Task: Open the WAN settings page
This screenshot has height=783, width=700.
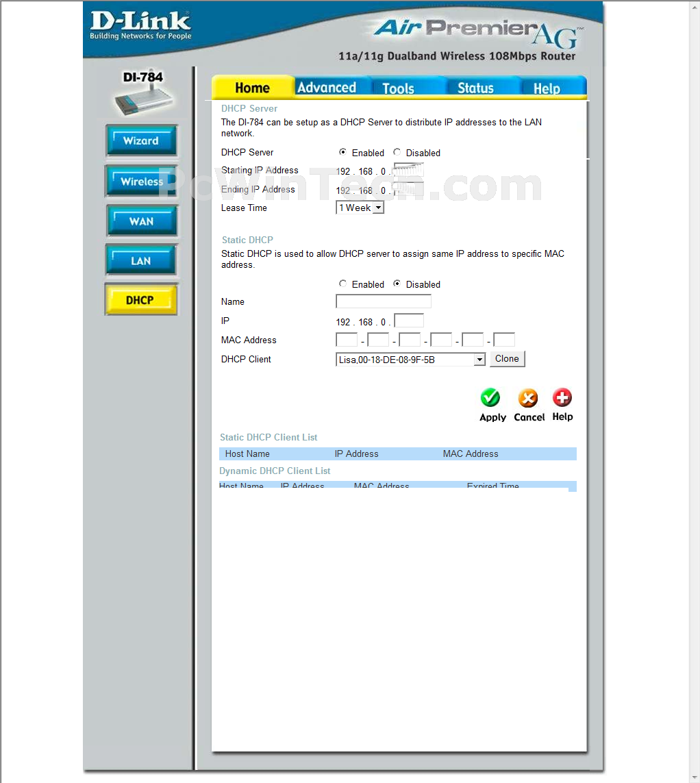Action: (x=141, y=221)
